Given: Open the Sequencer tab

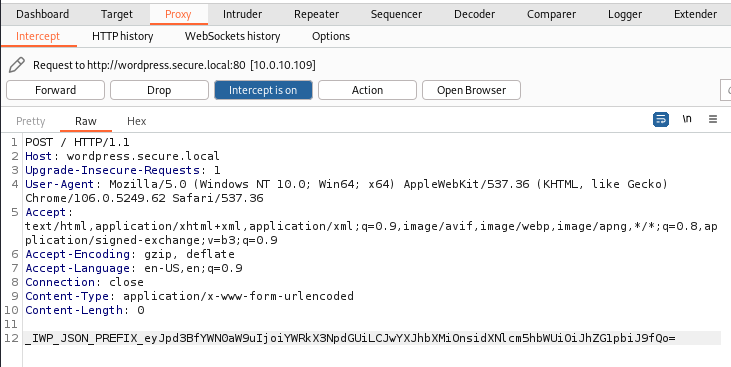Looking at the screenshot, I should coord(396,14).
